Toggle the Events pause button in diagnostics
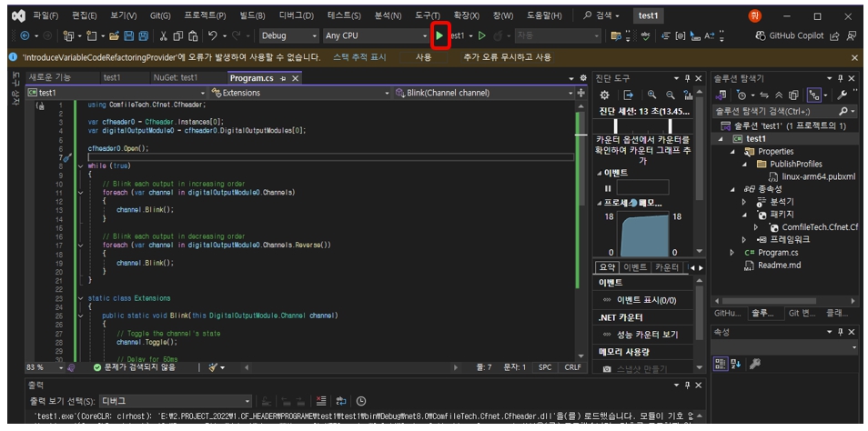The image size is (868, 431). click(608, 187)
